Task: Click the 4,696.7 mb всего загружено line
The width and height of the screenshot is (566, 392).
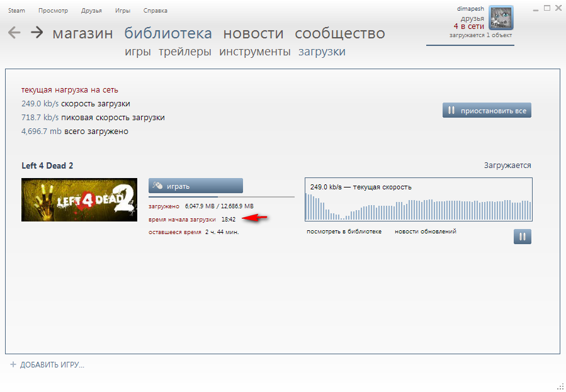Action: coord(75,132)
